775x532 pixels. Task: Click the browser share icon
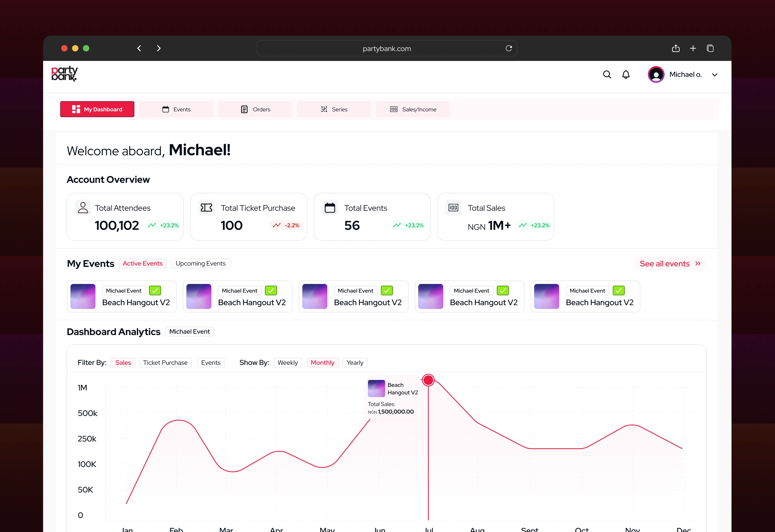(x=676, y=48)
